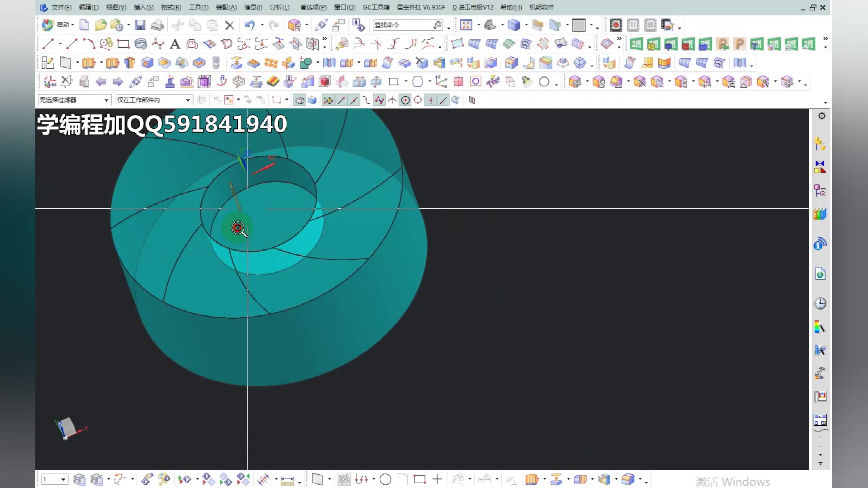
Task: Open the layer number dropdown at bottom
Action: pyautogui.click(x=63, y=479)
